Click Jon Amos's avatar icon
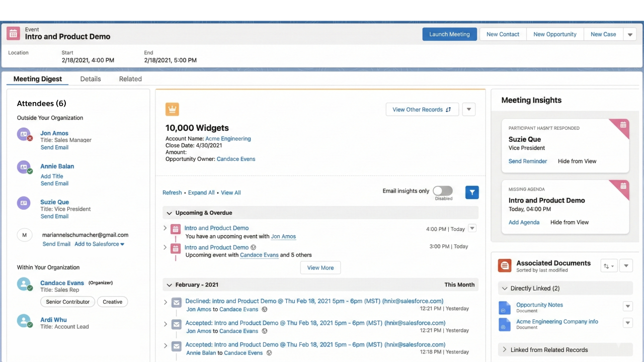 click(x=24, y=134)
